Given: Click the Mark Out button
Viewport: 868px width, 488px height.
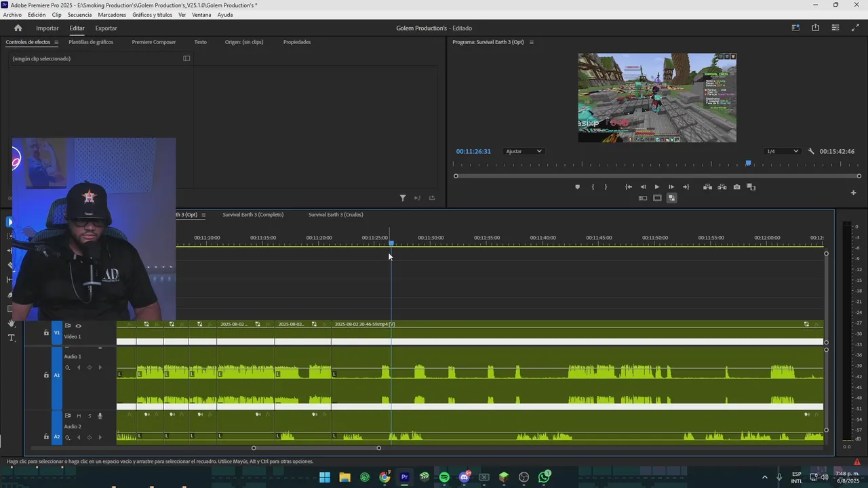Looking at the screenshot, I should pyautogui.click(x=606, y=187).
